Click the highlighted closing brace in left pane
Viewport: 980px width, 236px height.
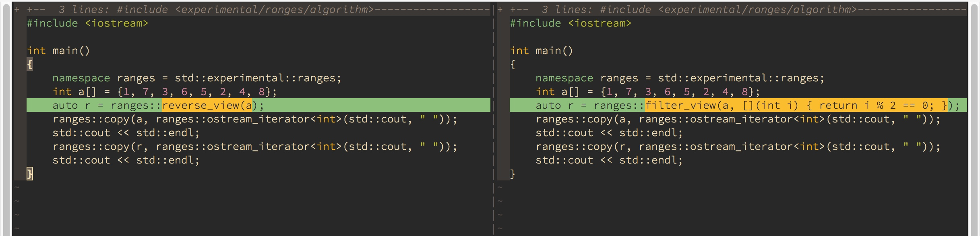pos(30,174)
